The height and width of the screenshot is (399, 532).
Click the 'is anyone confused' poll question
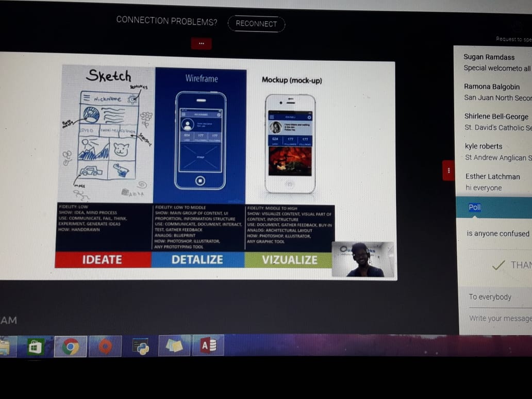click(498, 234)
